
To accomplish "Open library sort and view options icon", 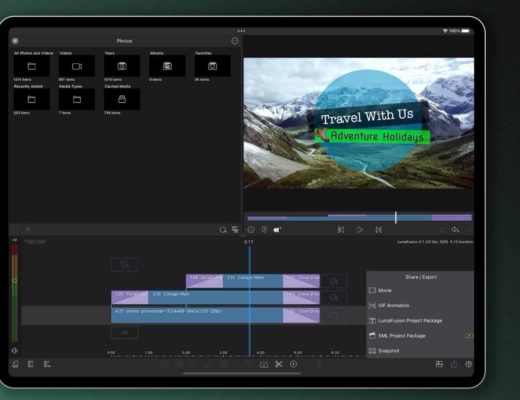I will click(235, 229).
